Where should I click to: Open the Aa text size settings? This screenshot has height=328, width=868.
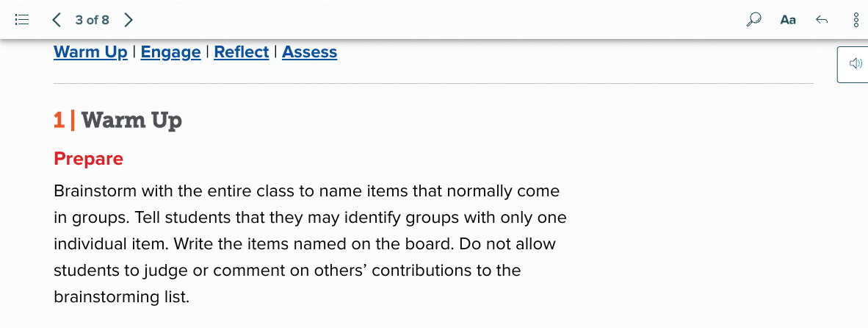click(788, 20)
